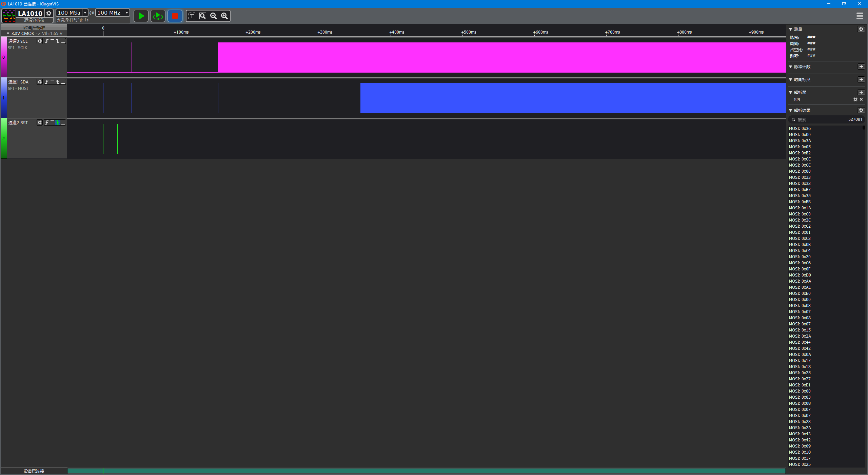Collapse the 解析器 analyzer section
The width and height of the screenshot is (868, 475).
(x=791, y=93)
